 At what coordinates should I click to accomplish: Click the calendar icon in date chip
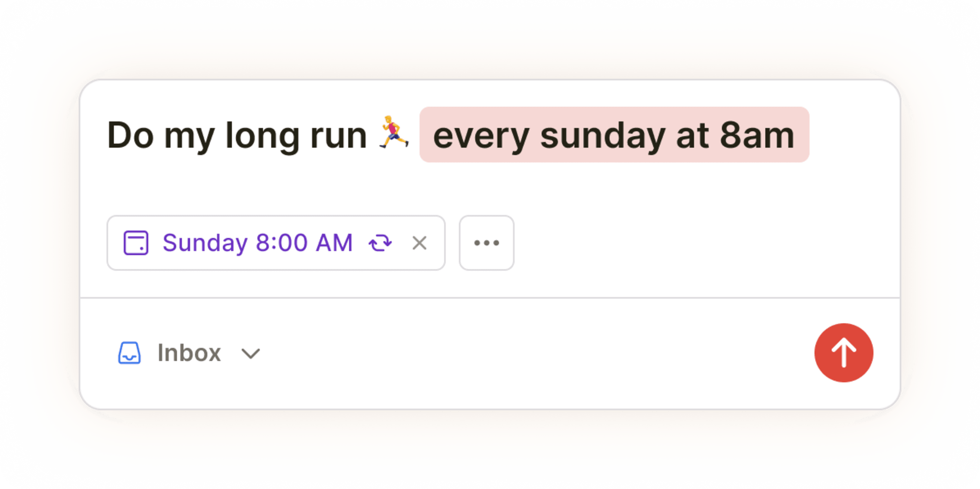tap(136, 243)
